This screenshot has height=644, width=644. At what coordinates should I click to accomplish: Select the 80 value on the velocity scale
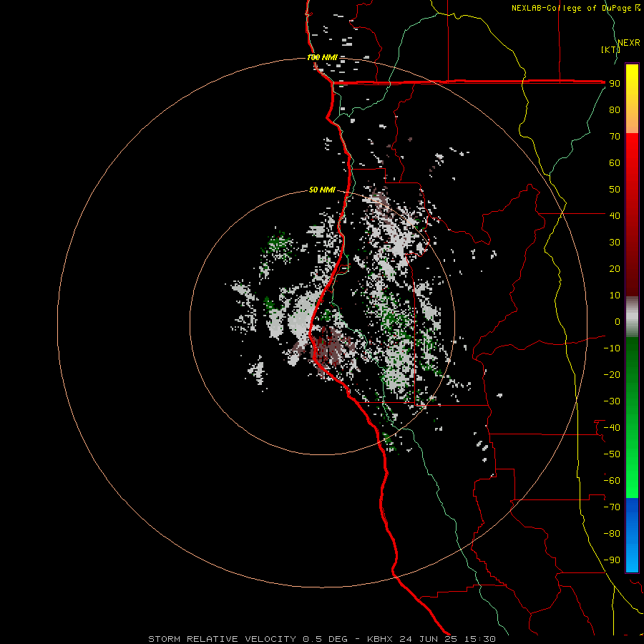pos(615,110)
